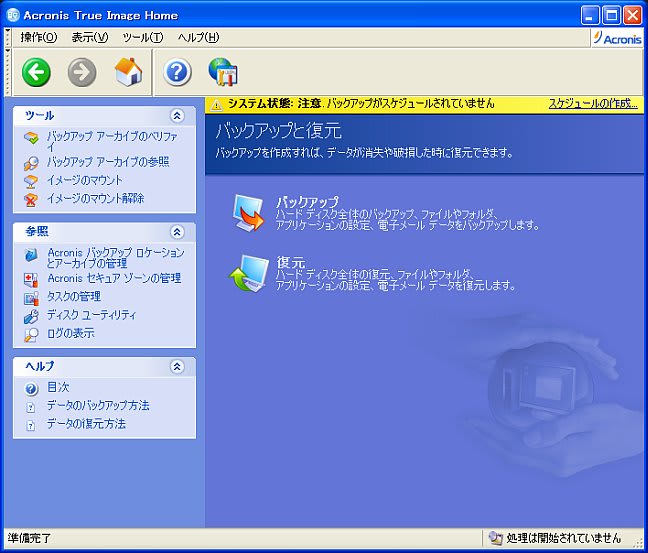Click the green Back arrow toolbar icon
Screen dimensions: 648x553
[37, 72]
